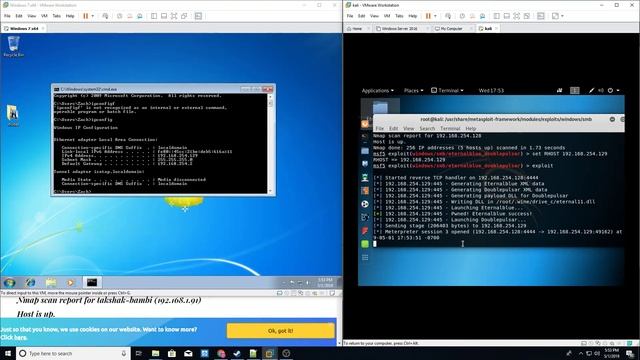Image resolution: width=640 pixels, height=360 pixels.
Task: Click Kali clock Wed 17:53
Action: tap(491, 91)
